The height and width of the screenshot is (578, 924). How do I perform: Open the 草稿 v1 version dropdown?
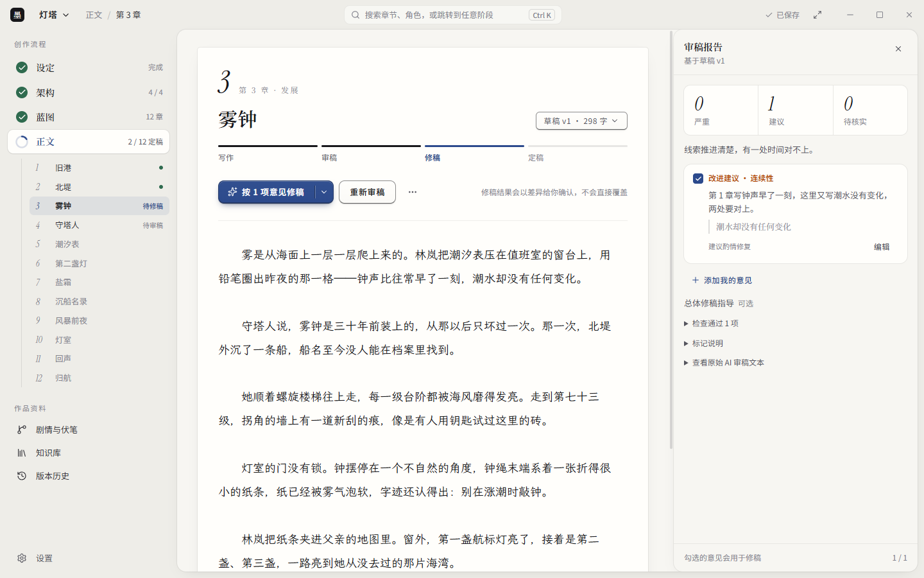[581, 121]
